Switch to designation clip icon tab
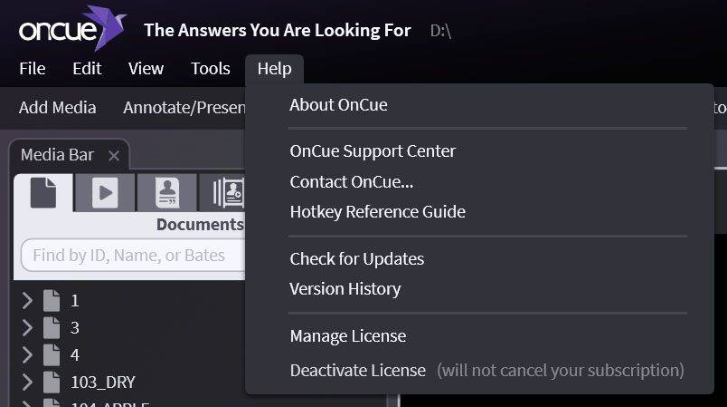This screenshot has width=727, height=407. (223, 192)
